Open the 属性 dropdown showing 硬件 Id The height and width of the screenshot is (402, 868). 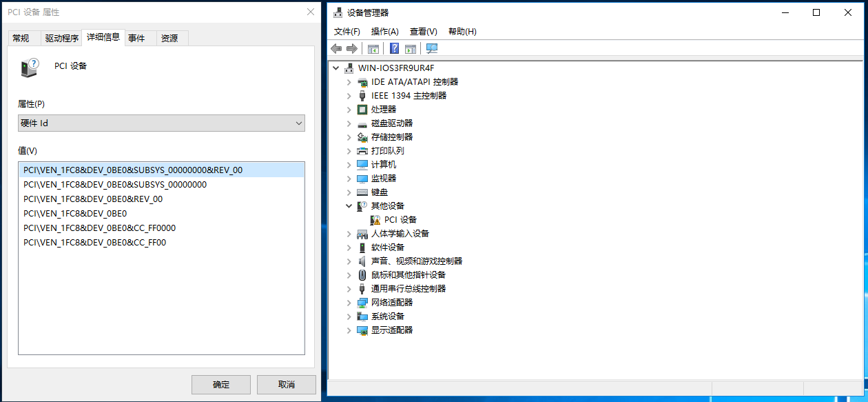click(161, 123)
